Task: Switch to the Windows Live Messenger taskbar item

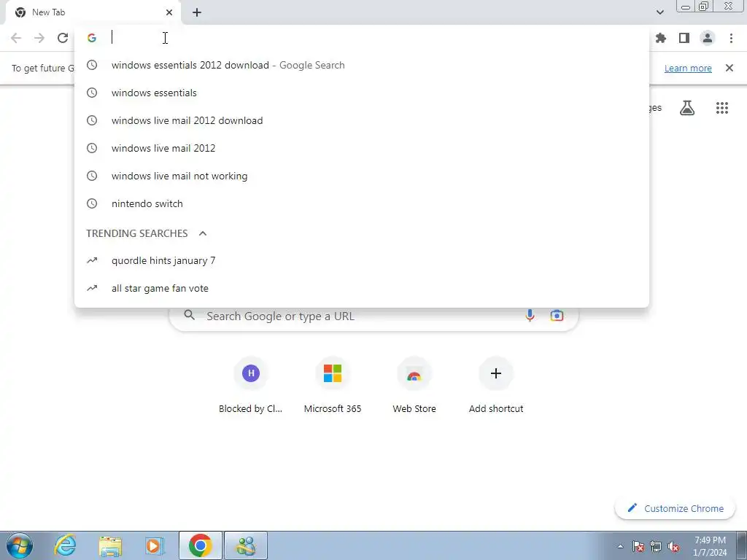Action: pyautogui.click(x=247, y=545)
